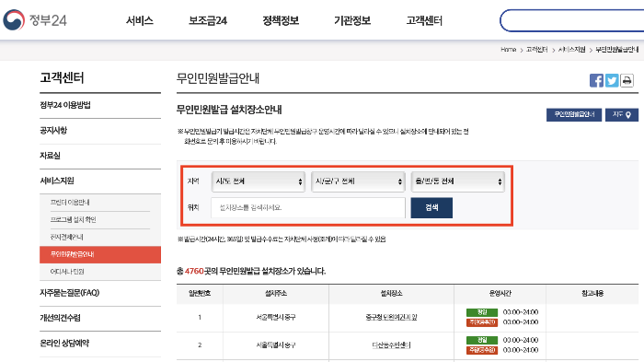Click the 일련번호 column header
Image resolution: width=644 pixels, height=362 pixels.
[x=200, y=293]
